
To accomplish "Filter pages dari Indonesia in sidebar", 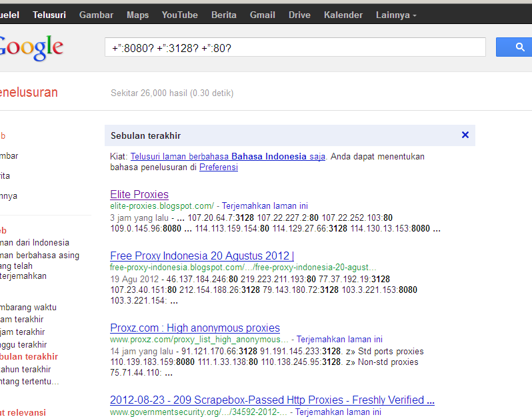I will coord(34,242).
